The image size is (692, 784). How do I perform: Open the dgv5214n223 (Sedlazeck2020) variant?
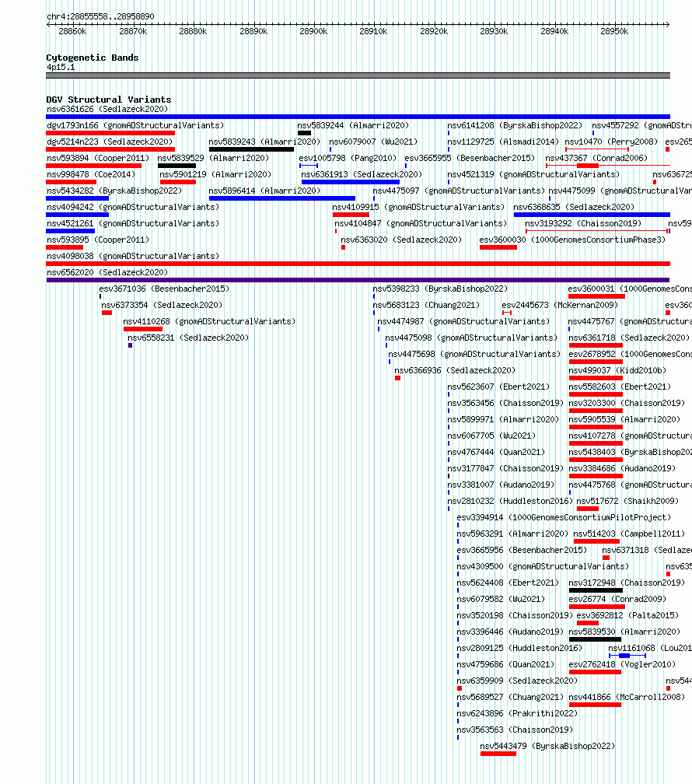[x=110, y=142]
